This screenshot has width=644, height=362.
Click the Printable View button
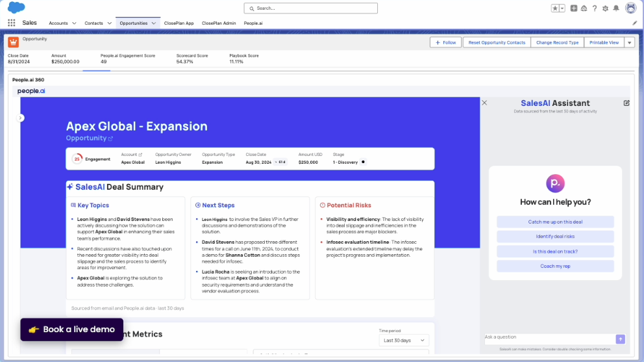[604, 42]
